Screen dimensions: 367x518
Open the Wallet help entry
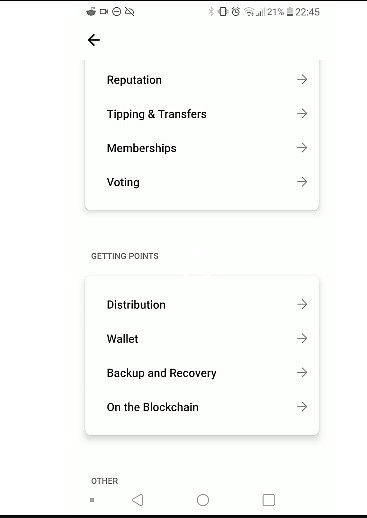[x=202, y=339]
